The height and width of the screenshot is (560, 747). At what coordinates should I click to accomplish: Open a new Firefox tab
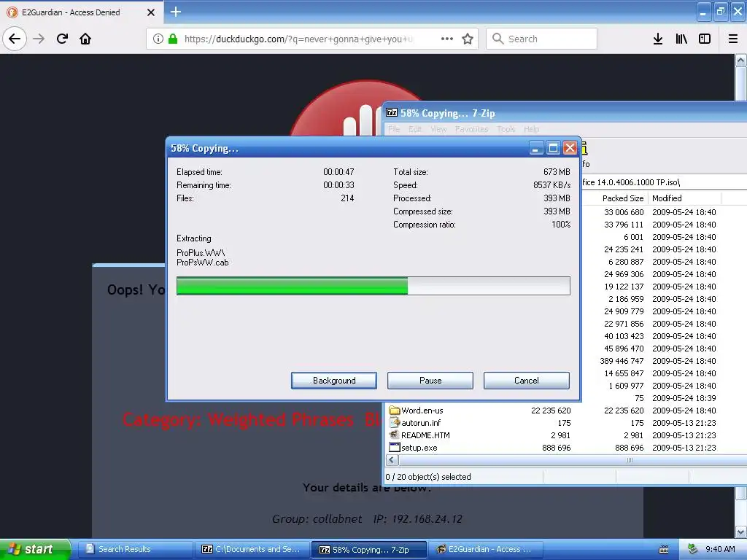tap(175, 12)
